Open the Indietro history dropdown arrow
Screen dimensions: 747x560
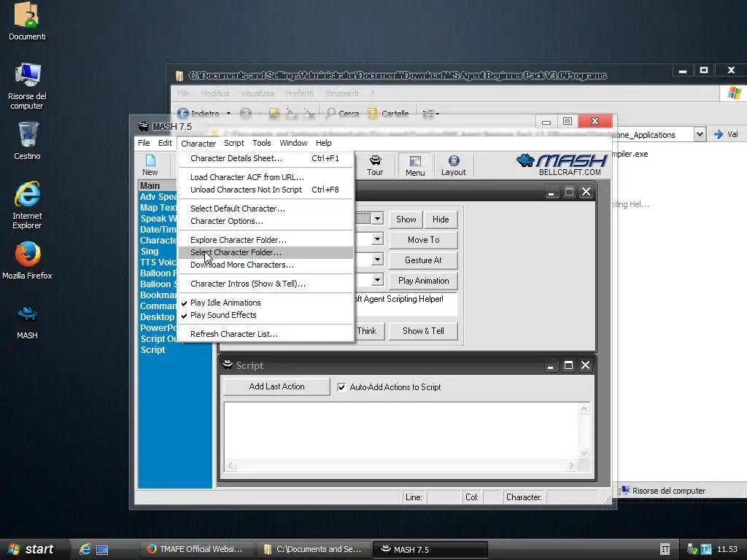click(228, 113)
